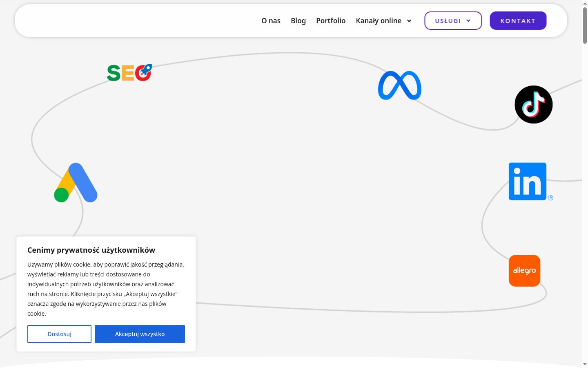Screen dimensions: 588x368
Task: Go to the Blog page
Action: 298,20
